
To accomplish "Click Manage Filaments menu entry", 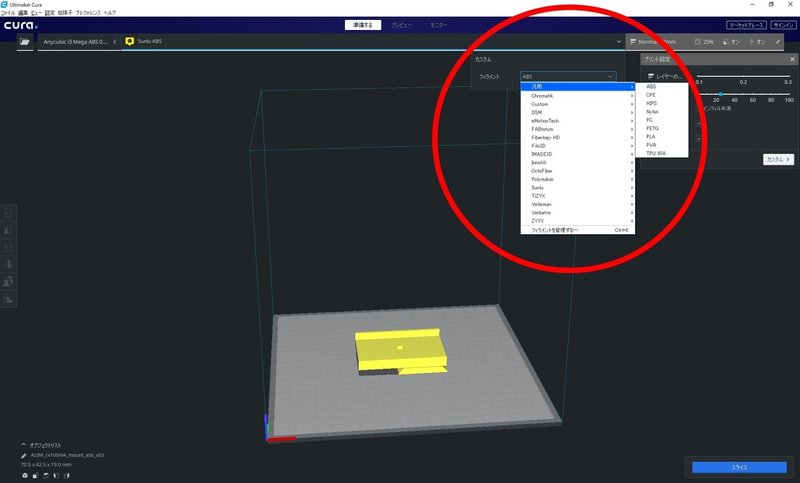I will pyautogui.click(x=578, y=230).
